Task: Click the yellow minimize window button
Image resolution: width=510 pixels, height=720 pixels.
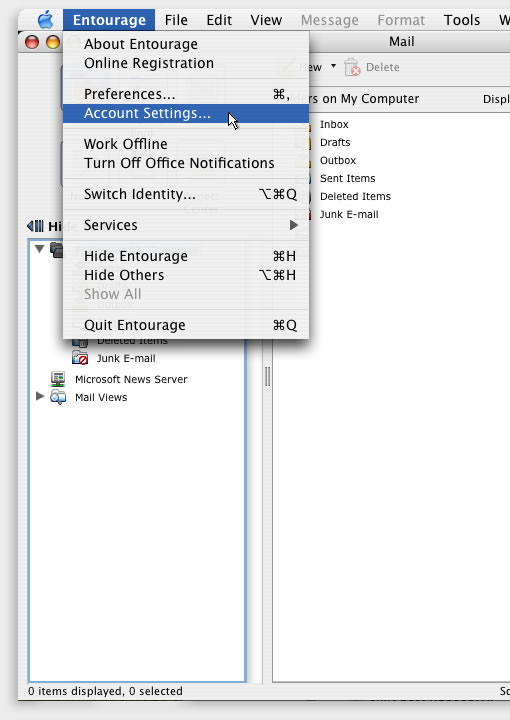Action: coord(53,42)
